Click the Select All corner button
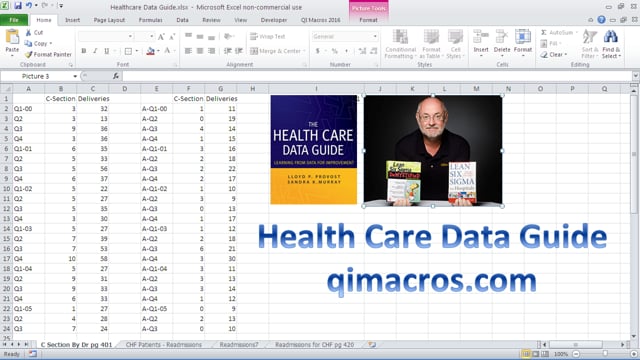 click(6, 89)
